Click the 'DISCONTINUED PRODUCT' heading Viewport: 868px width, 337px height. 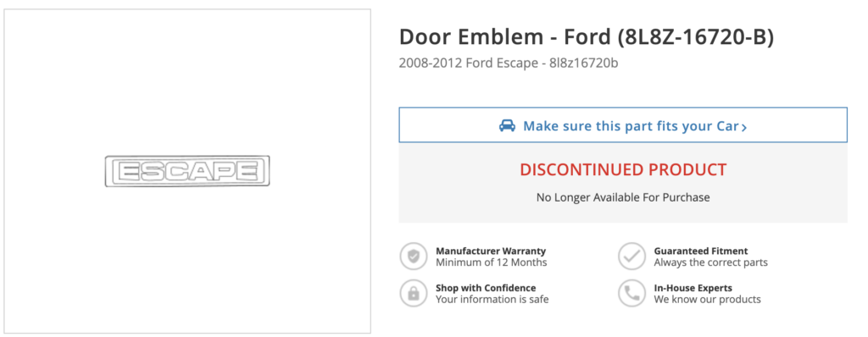pos(623,169)
